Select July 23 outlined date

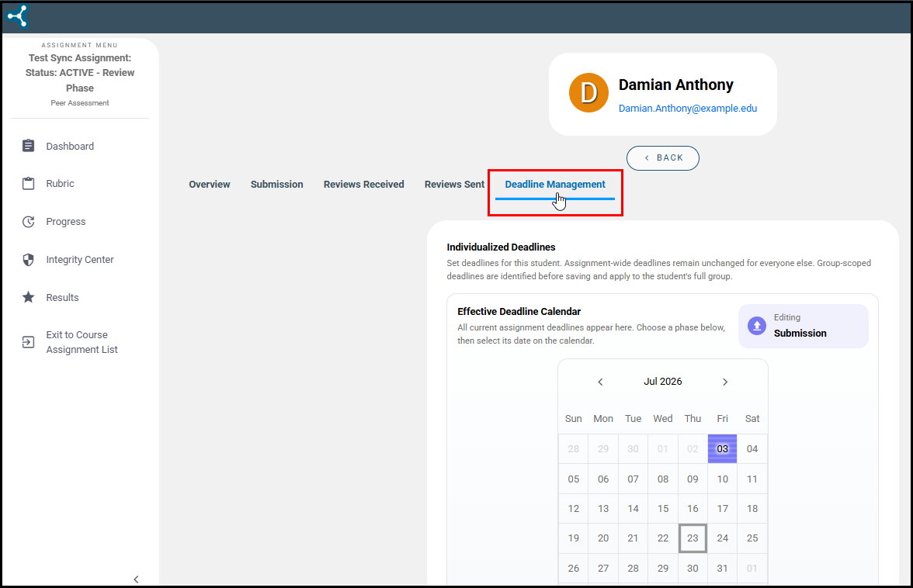click(693, 538)
